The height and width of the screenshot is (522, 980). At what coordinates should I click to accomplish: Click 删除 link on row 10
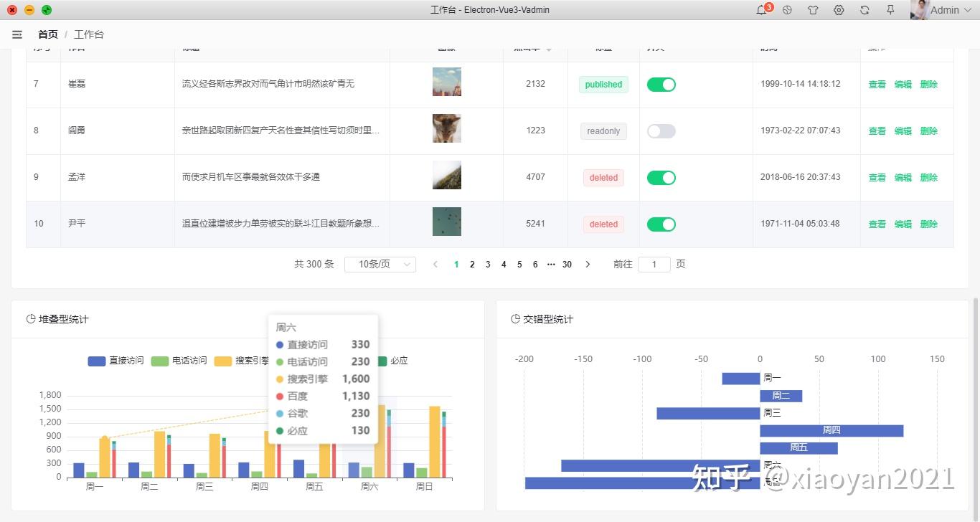(928, 224)
